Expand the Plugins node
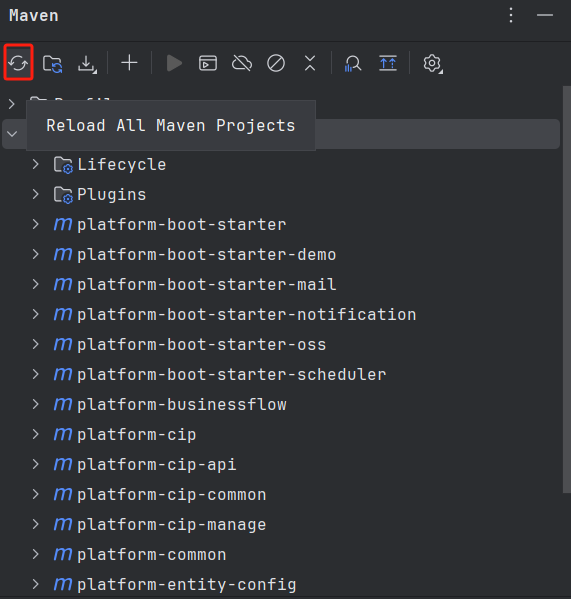 (x=36, y=194)
